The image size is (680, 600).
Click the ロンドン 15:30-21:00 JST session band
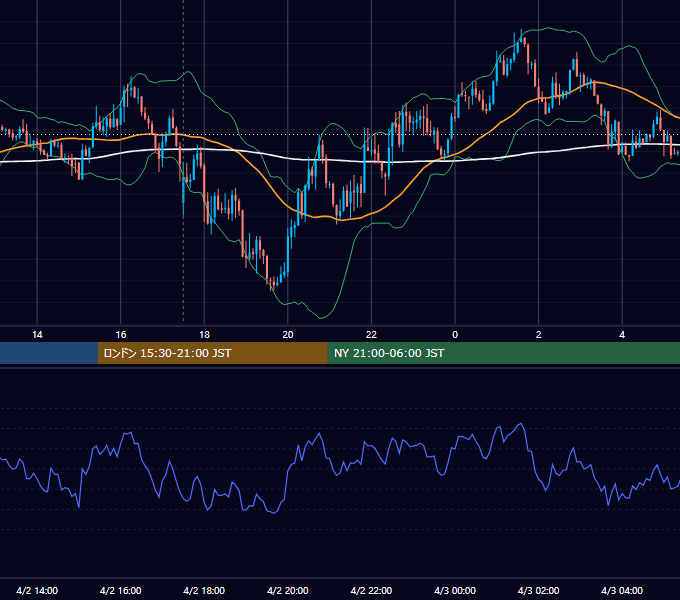coord(212,353)
